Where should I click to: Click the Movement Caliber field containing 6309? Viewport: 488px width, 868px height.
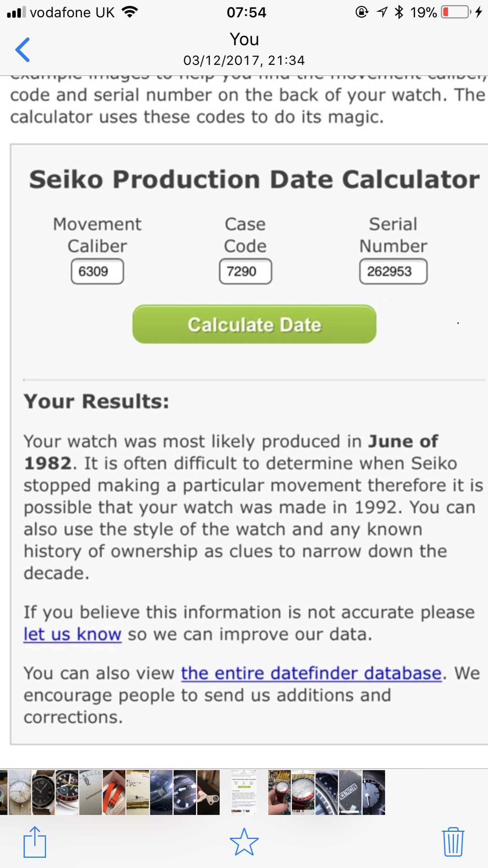(97, 271)
